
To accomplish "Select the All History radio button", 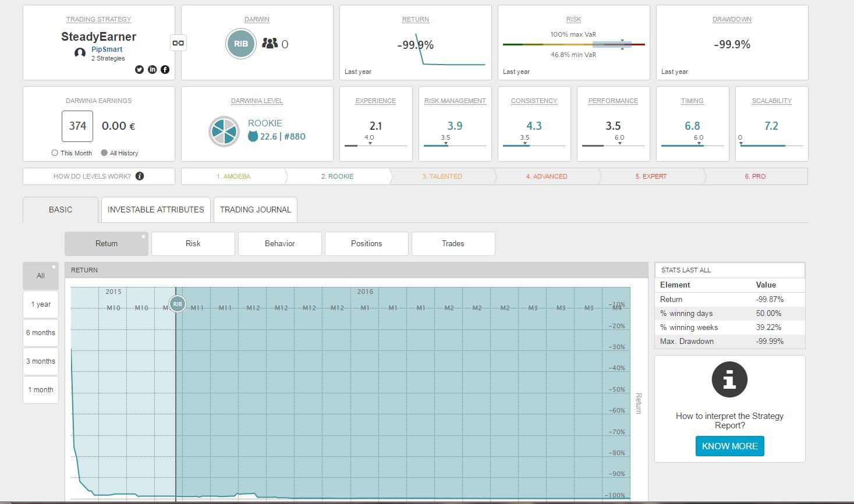I will coord(104,153).
